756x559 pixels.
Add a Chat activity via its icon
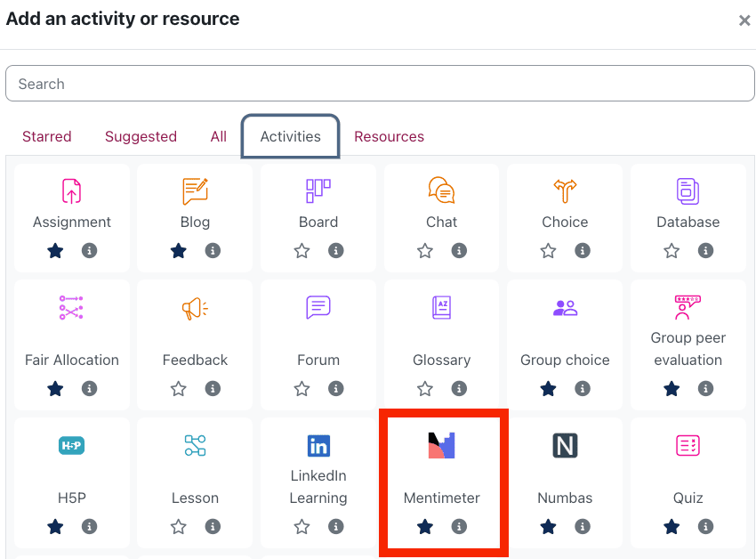tap(442, 190)
